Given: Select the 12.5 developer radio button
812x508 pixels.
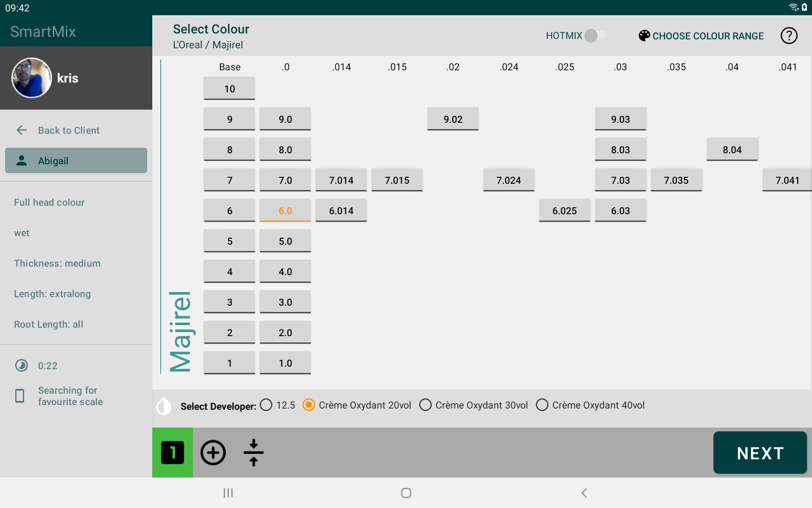Looking at the screenshot, I should (x=266, y=405).
